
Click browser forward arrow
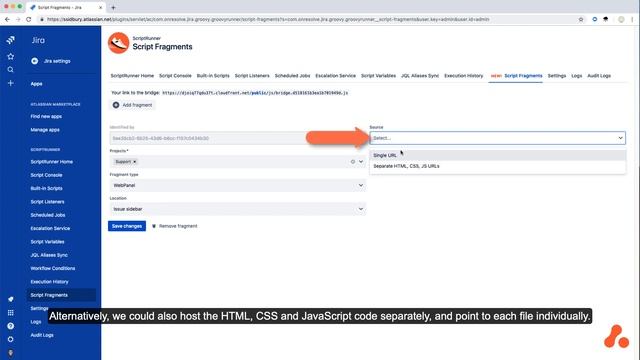18,19
